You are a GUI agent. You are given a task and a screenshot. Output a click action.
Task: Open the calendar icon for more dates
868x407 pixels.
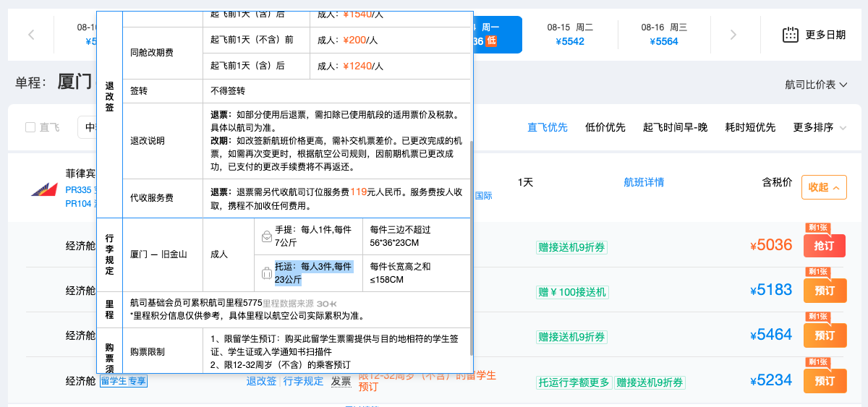[791, 34]
